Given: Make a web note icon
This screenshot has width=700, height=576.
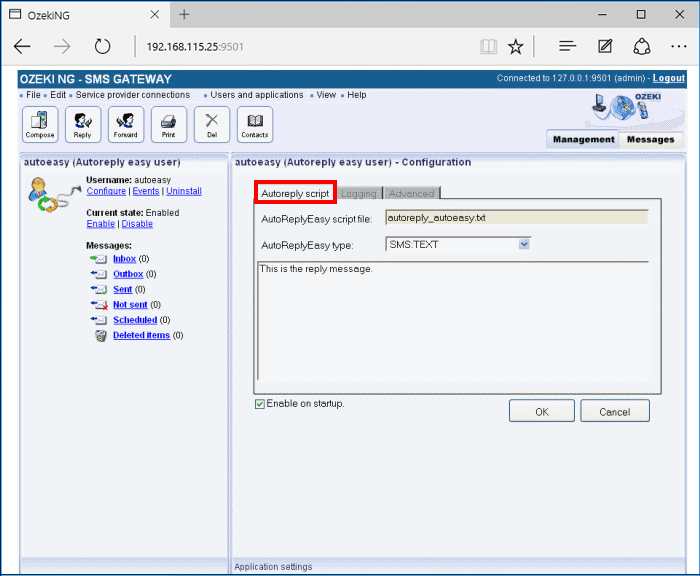Looking at the screenshot, I should point(605,46).
